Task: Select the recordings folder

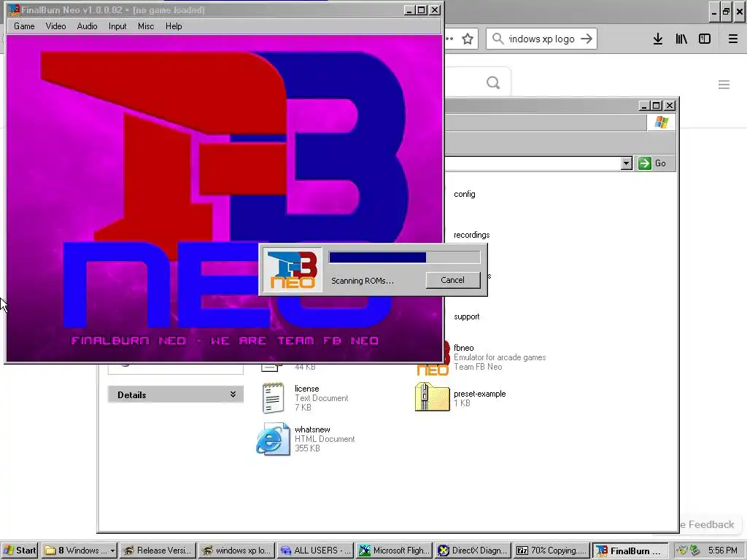Action: click(x=472, y=235)
